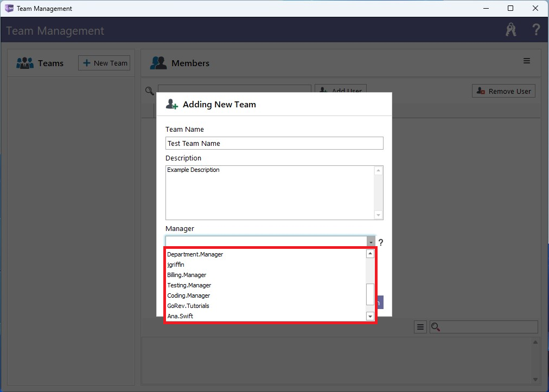Image resolution: width=549 pixels, height=392 pixels.
Task: Pick GoRev.Tutorials from the manager list
Action: (188, 306)
